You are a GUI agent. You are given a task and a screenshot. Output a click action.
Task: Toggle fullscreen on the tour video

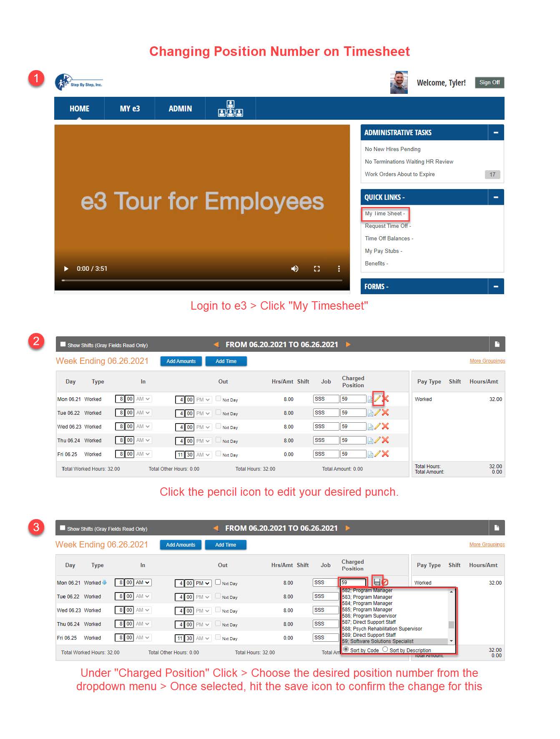tap(317, 269)
